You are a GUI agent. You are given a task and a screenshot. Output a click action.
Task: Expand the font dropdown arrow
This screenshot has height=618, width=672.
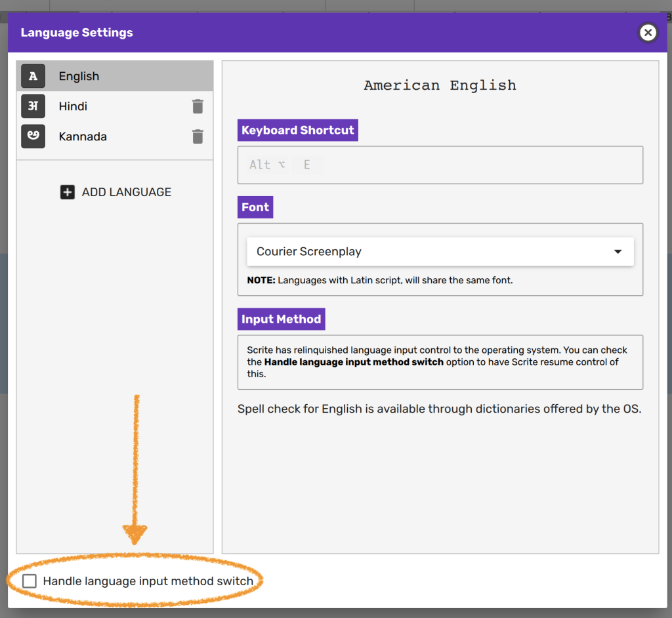618,252
